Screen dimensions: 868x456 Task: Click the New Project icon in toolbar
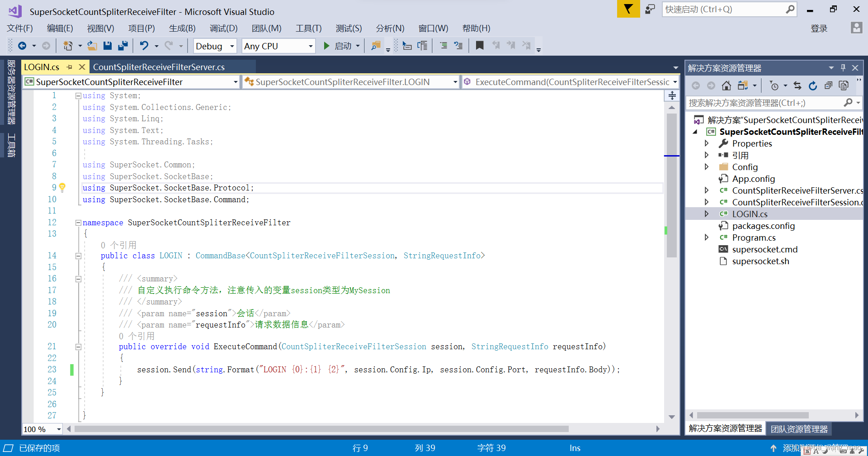68,46
